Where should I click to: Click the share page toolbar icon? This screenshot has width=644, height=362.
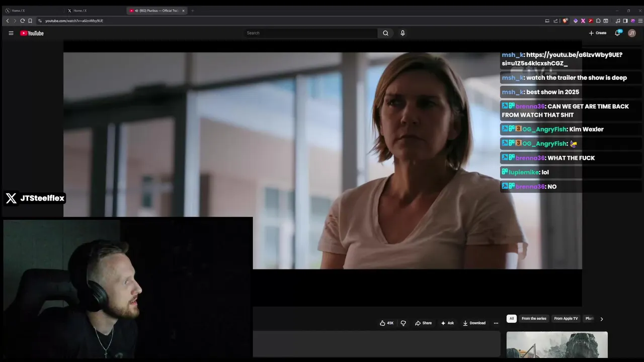click(555, 21)
